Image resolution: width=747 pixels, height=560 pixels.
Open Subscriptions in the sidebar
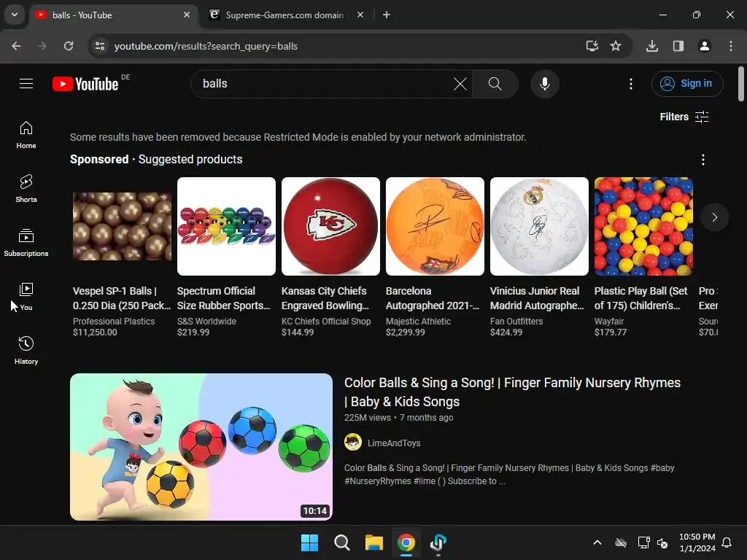click(x=26, y=243)
